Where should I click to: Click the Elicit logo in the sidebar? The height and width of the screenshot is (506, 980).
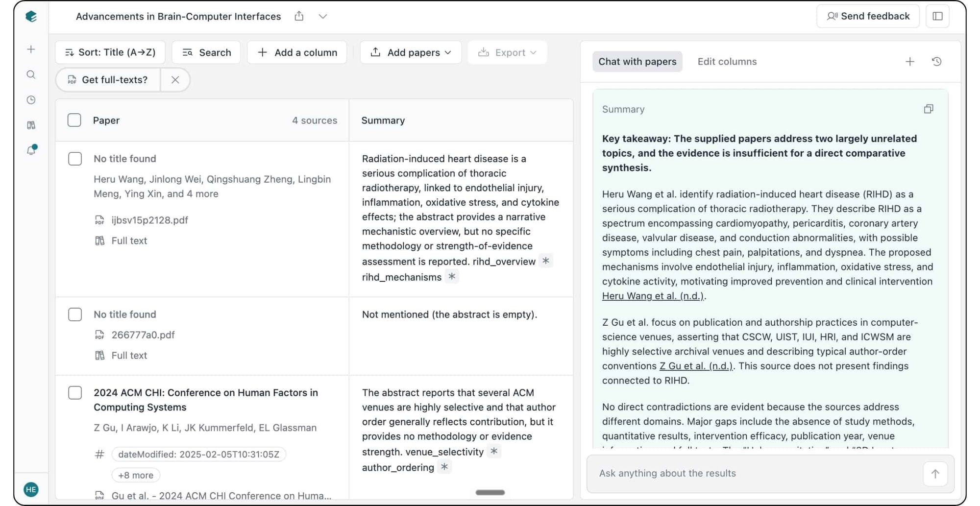click(31, 16)
